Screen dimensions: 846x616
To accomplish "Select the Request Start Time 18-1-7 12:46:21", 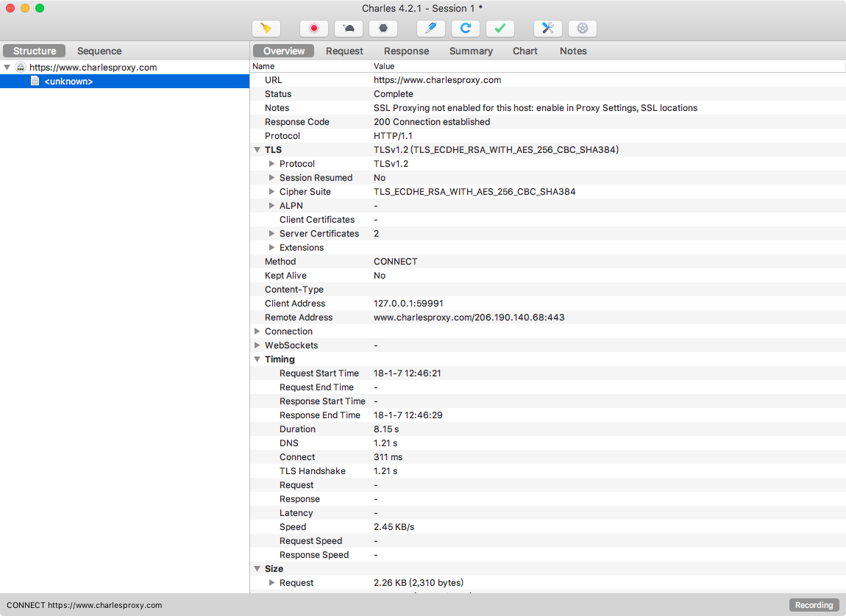I will coord(407,373).
